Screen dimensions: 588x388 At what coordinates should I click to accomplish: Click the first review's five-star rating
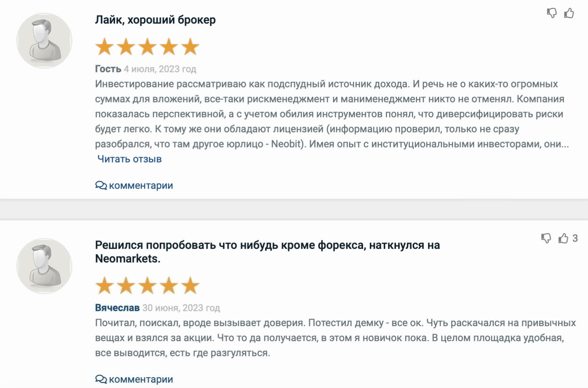coord(147,47)
